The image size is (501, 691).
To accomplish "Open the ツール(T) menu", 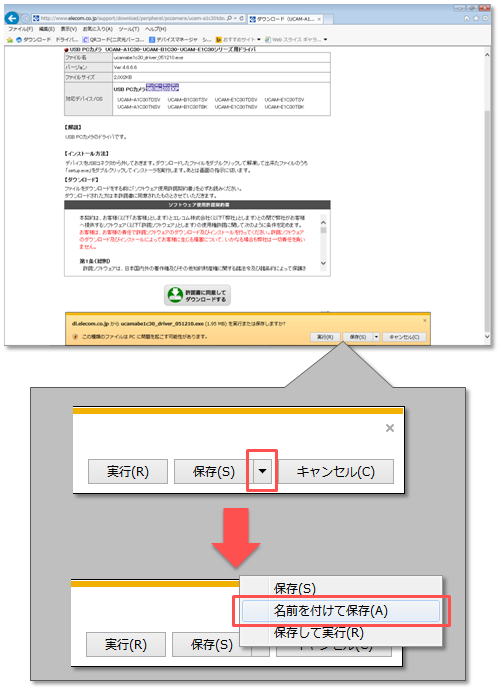I will click(129, 29).
